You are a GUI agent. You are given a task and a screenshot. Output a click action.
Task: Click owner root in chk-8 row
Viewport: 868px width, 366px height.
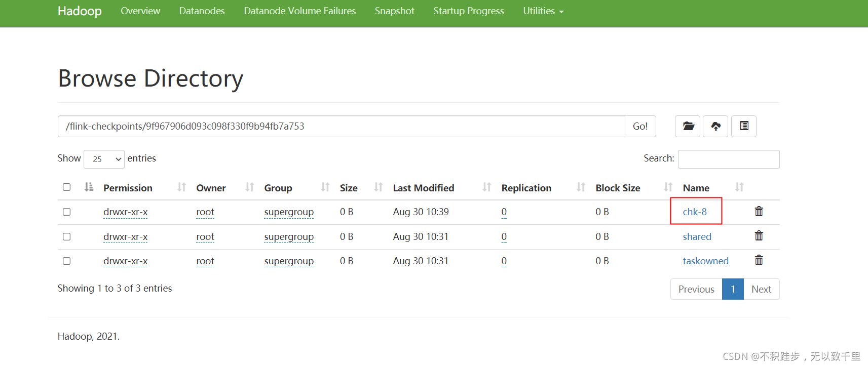[205, 212]
